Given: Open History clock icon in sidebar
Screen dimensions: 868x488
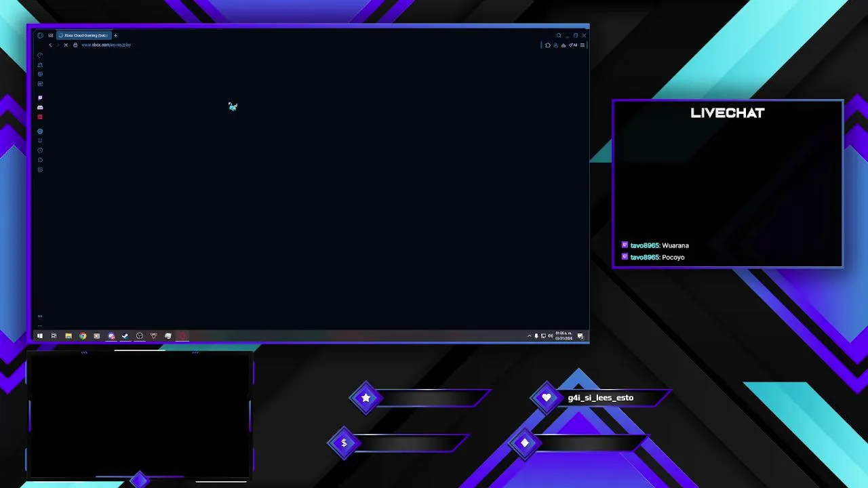Looking at the screenshot, I should coord(40,150).
